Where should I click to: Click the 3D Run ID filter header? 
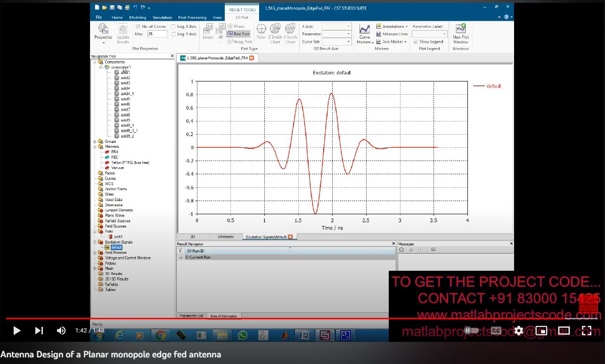(286, 251)
